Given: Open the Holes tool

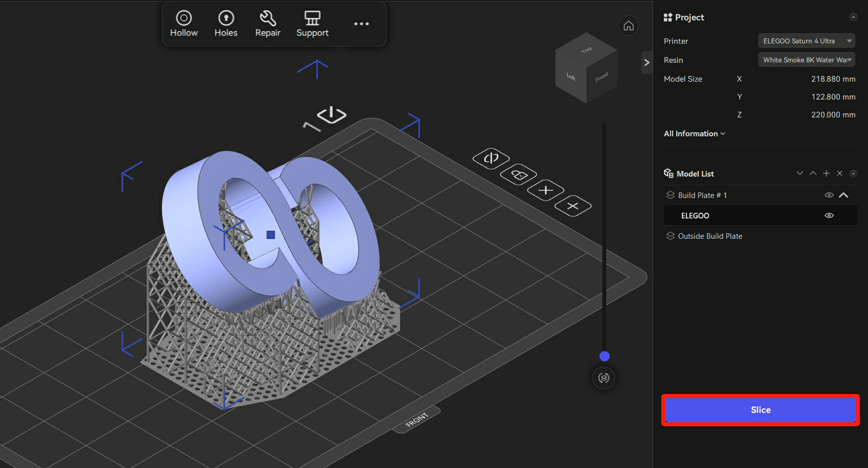Looking at the screenshot, I should (226, 24).
